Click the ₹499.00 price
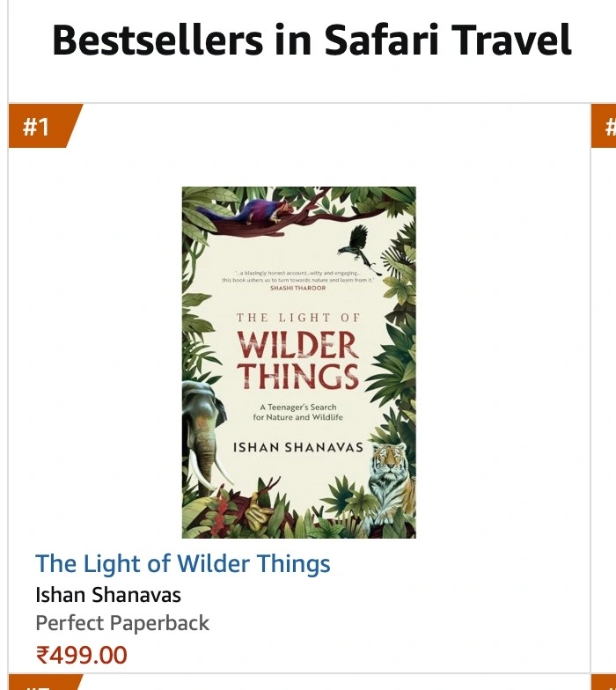This screenshot has width=616, height=690. (81, 655)
